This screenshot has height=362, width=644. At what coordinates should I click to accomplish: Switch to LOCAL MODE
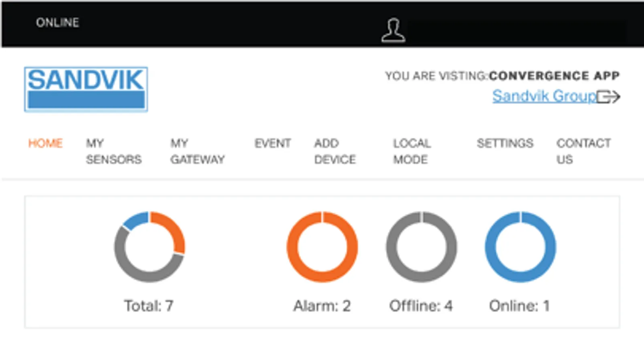[412, 151]
